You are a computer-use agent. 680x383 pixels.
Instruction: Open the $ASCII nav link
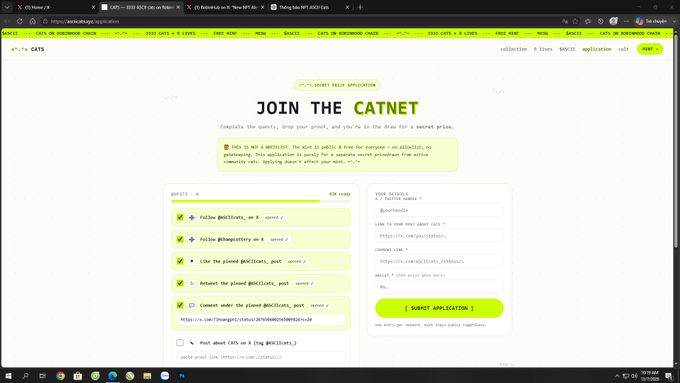(x=567, y=49)
